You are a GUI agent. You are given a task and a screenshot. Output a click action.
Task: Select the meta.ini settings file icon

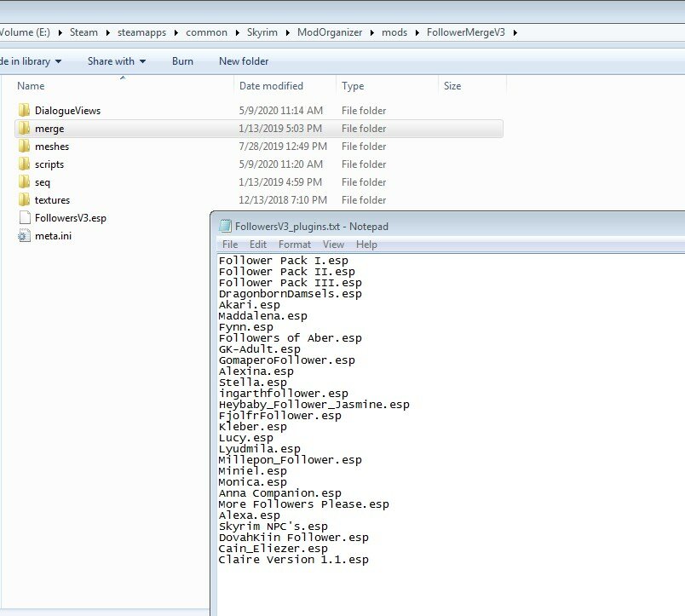pos(24,236)
